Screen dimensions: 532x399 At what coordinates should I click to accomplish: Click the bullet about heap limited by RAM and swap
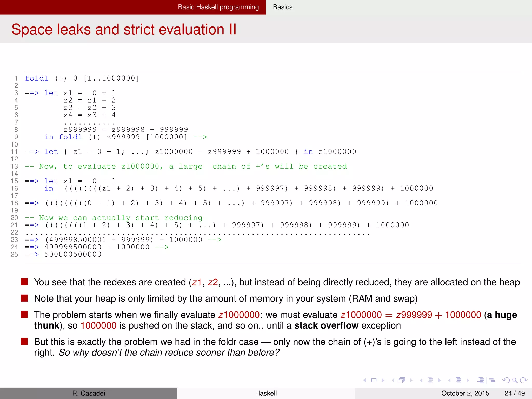pos(226,298)
